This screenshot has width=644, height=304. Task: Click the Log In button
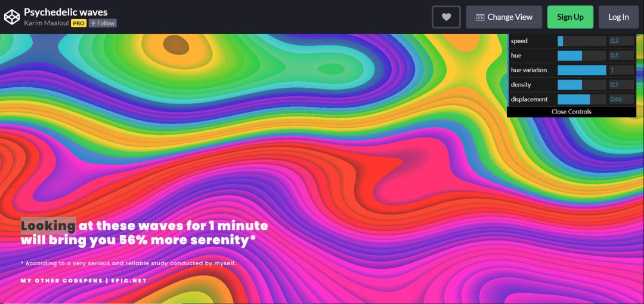[618, 17]
